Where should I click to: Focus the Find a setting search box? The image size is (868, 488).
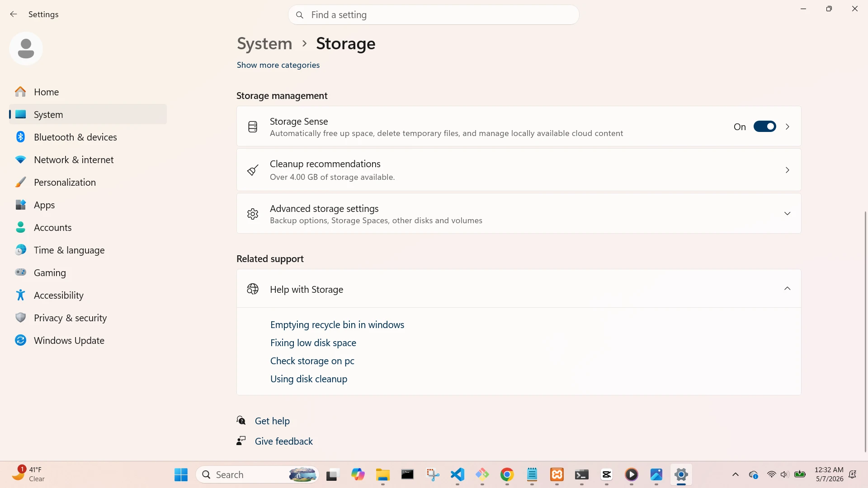[434, 15]
